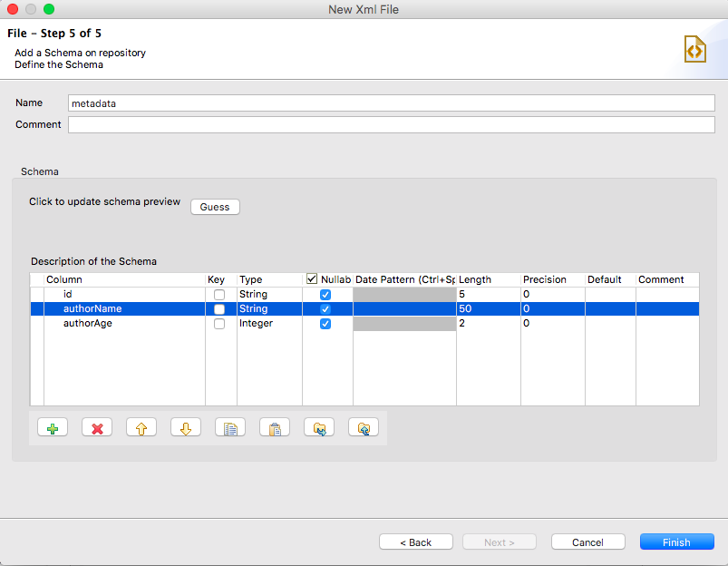Enable the Key checkbox for authorAge
Viewport: 728px width, 566px height.
click(217, 323)
